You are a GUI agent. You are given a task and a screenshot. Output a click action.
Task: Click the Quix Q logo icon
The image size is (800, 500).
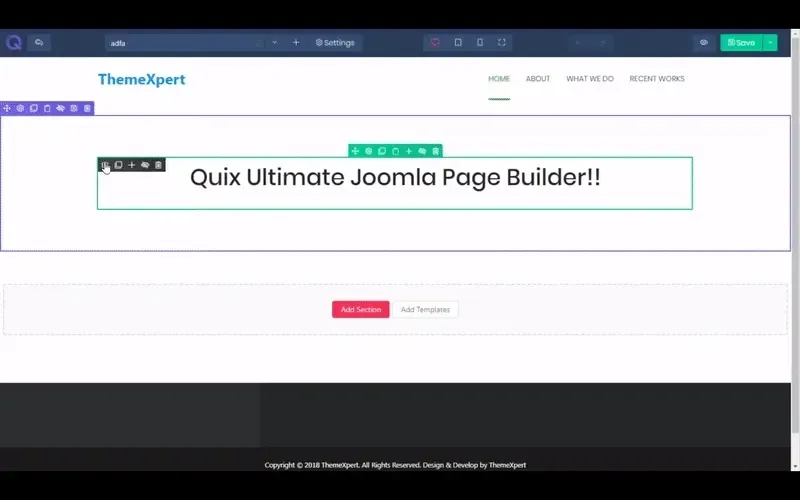click(x=13, y=42)
